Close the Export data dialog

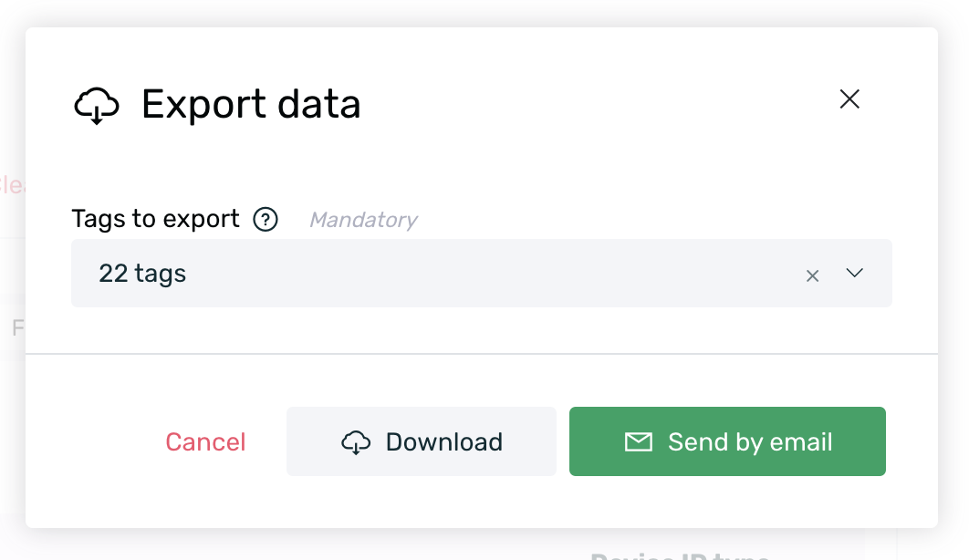(x=849, y=99)
